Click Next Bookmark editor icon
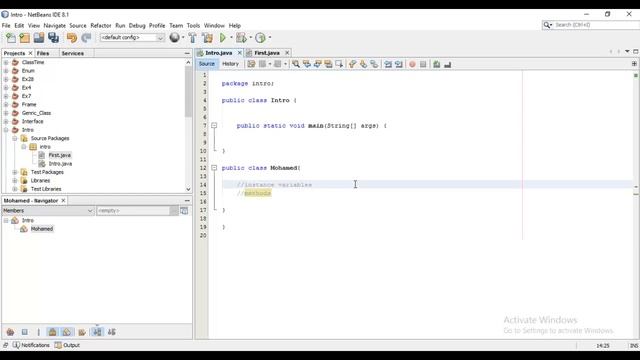The image size is (640, 360). 363,64
